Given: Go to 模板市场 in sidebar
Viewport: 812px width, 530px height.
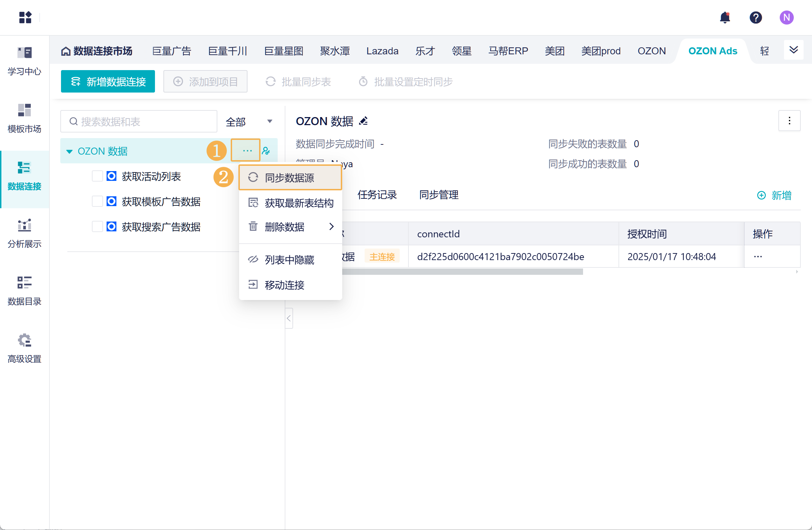Looking at the screenshot, I should 25,118.
